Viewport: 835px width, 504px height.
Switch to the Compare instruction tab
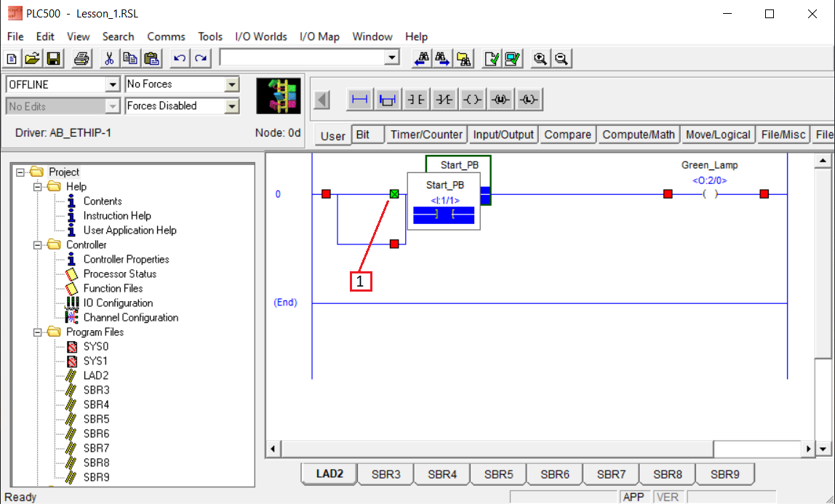[567, 135]
